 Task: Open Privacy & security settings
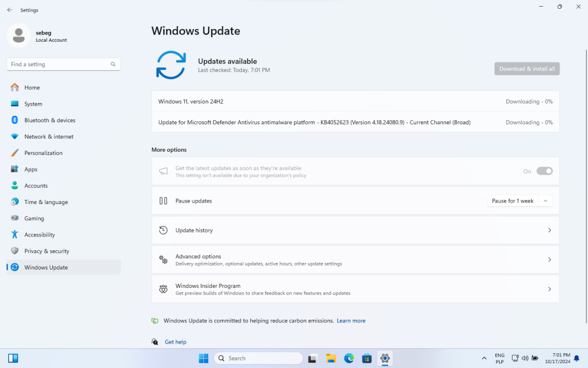pos(47,251)
